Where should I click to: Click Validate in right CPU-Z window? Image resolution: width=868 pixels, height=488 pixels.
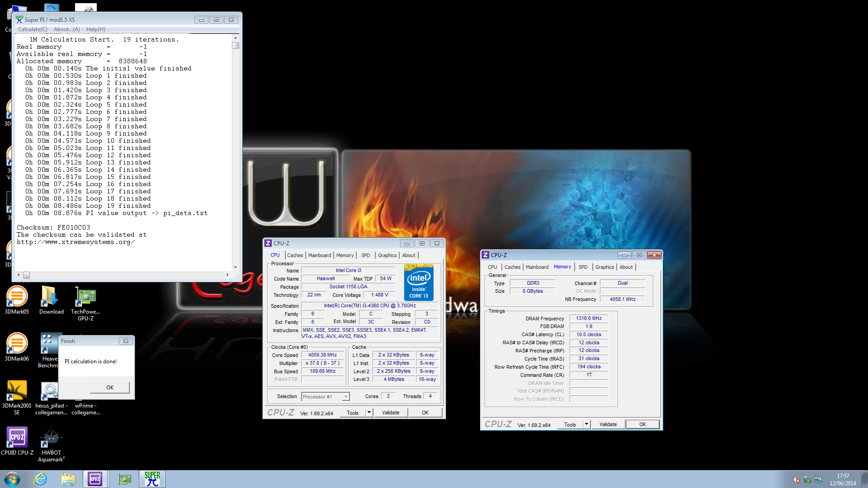pyautogui.click(x=608, y=424)
